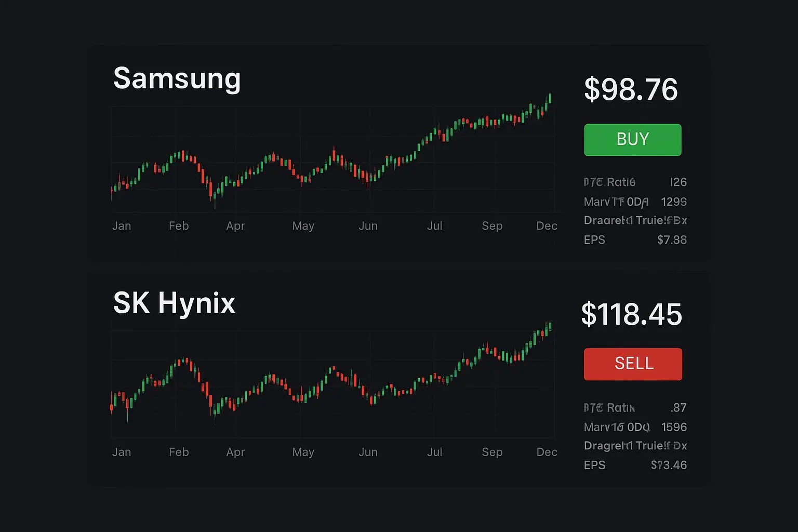
Task: Select the 1596 value in SK Hynix stats
Action: (674, 427)
